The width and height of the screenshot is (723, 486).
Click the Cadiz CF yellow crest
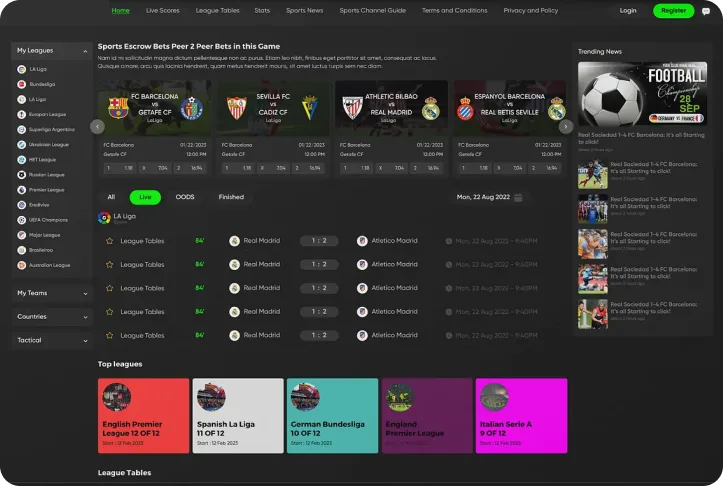[309, 108]
